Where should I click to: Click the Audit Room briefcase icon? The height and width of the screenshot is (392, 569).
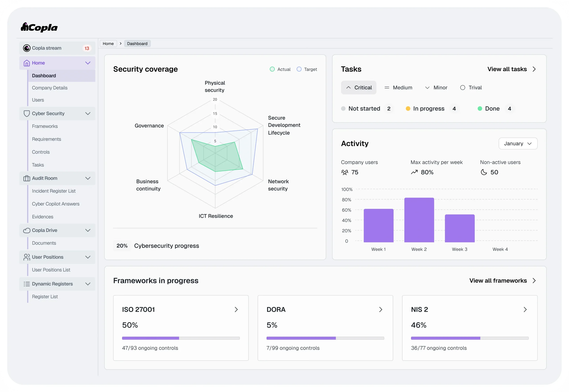(26, 178)
